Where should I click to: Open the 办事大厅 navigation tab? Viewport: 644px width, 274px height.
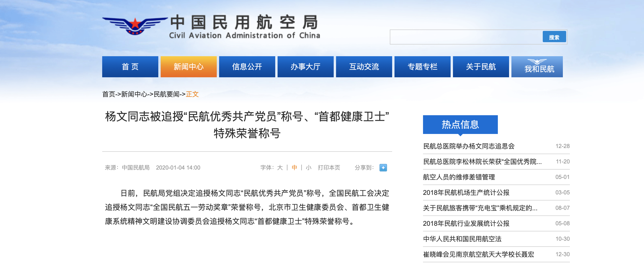point(305,67)
